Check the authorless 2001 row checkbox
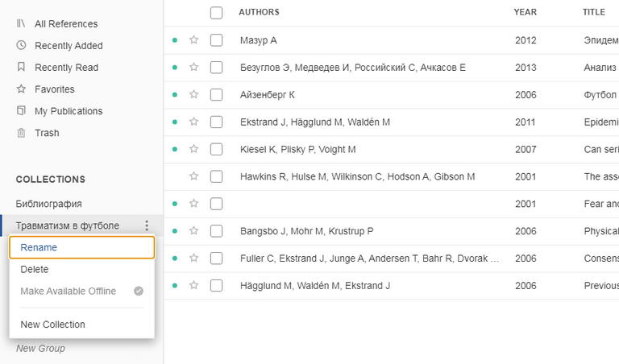Image resolution: width=619 pixels, height=364 pixels. point(216,204)
